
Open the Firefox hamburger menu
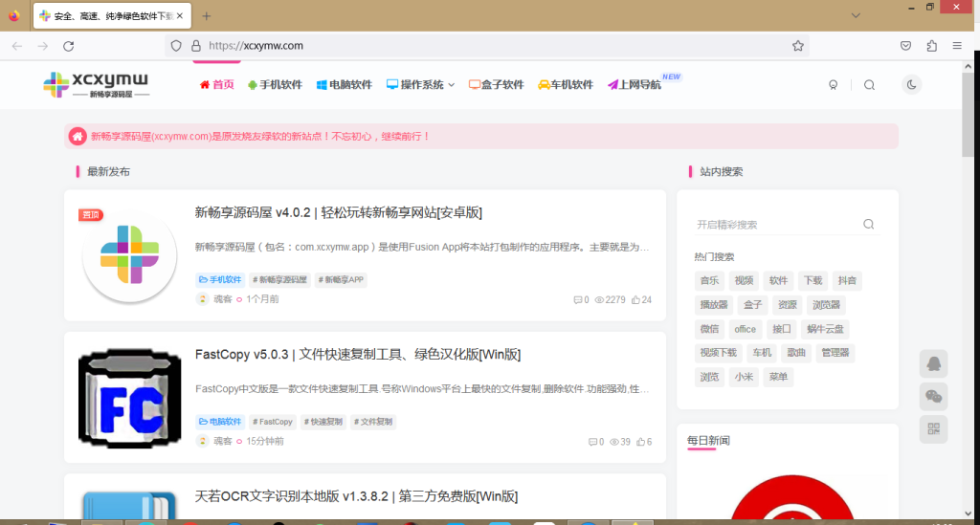pyautogui.click(x=957, y=46)
